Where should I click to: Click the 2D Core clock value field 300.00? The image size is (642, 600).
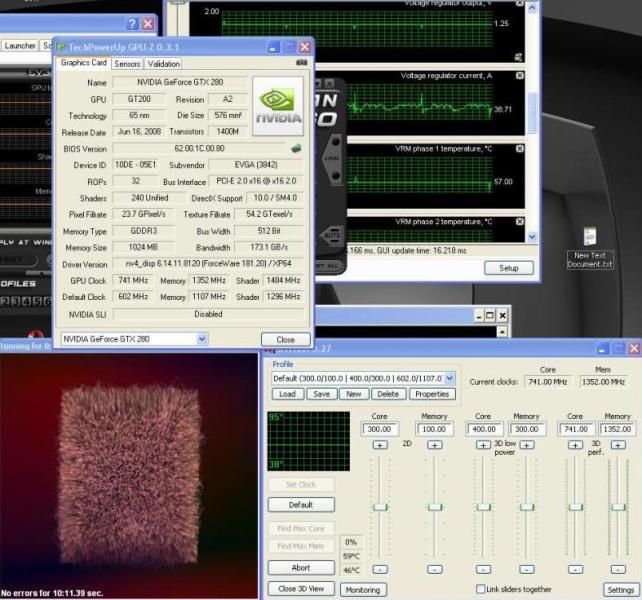tap(380, 429)
